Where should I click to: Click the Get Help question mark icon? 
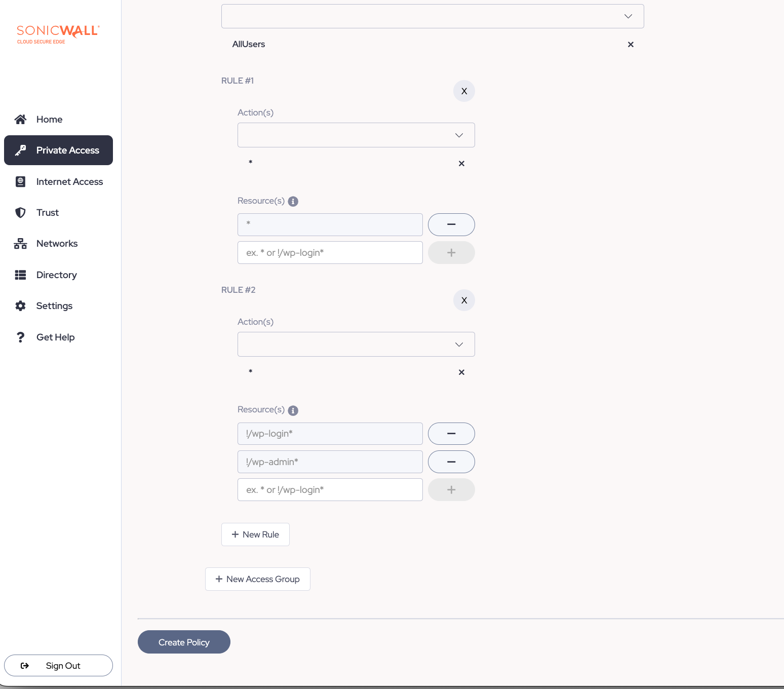coord(20,337)
